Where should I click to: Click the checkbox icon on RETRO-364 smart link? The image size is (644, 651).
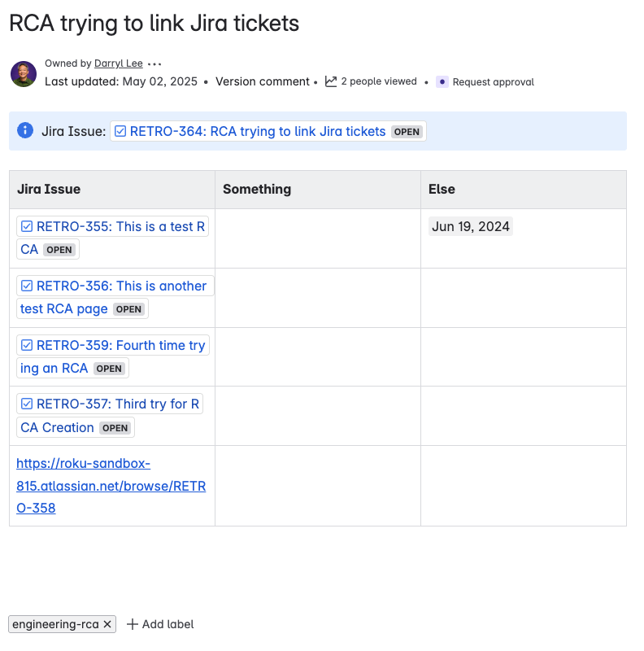(x=120, y=131)
